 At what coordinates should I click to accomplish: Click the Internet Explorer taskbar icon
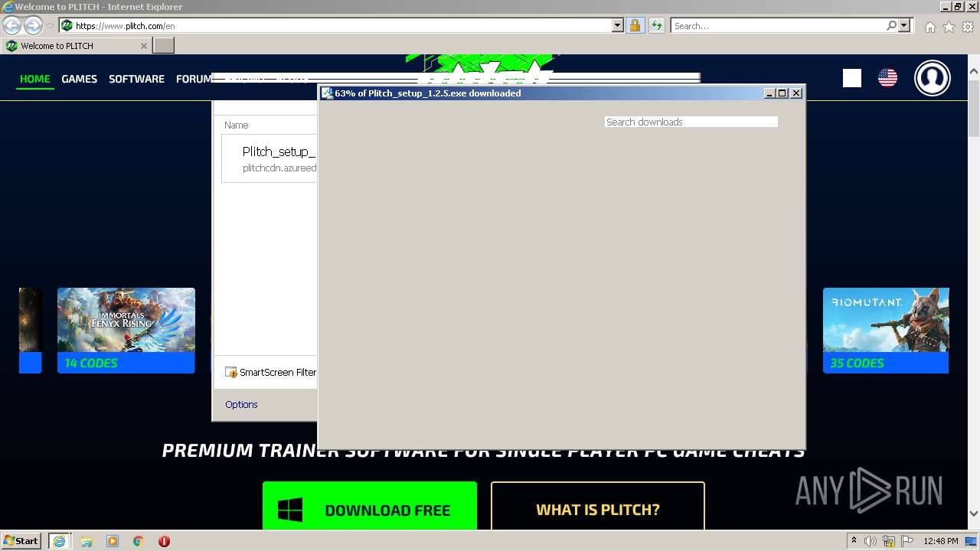click(x=59, y=541)
